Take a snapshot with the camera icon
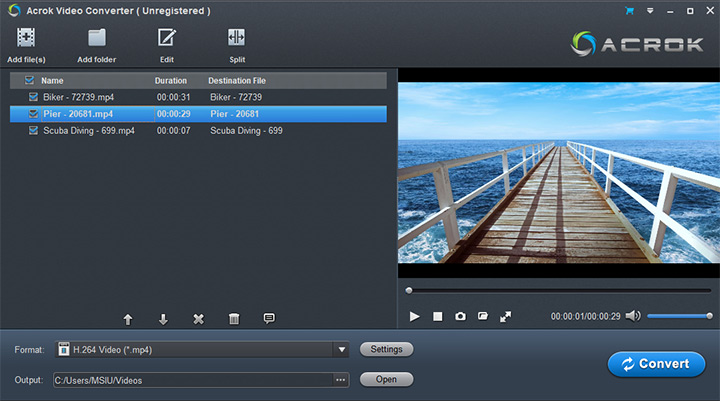The width and height of the screenshot is (720, 401). pos(460,316)
